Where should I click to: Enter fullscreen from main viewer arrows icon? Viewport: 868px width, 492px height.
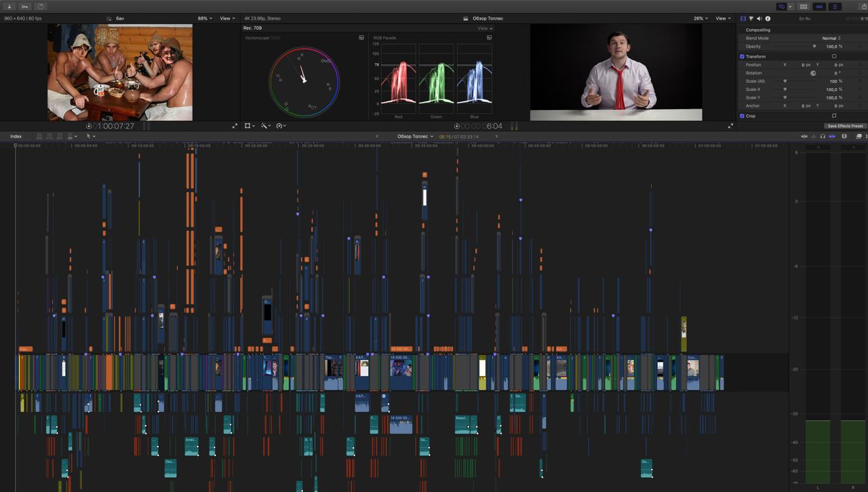731,126
